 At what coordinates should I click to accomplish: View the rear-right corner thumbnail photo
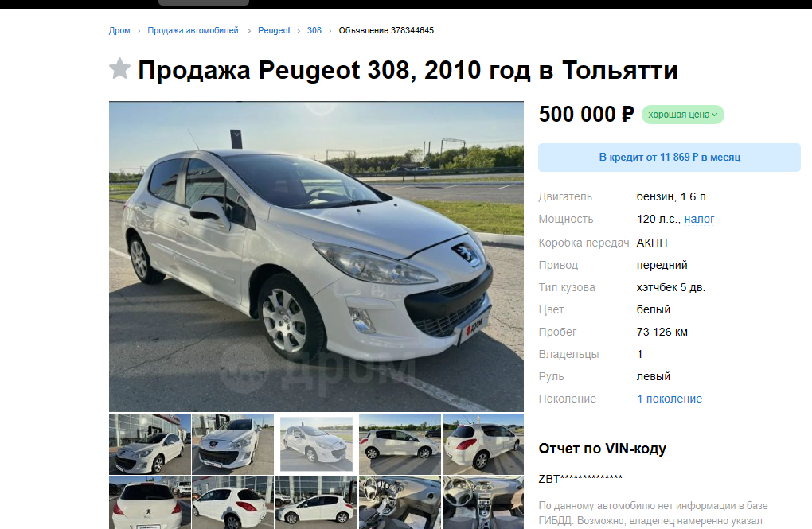[x=482, y=444]
